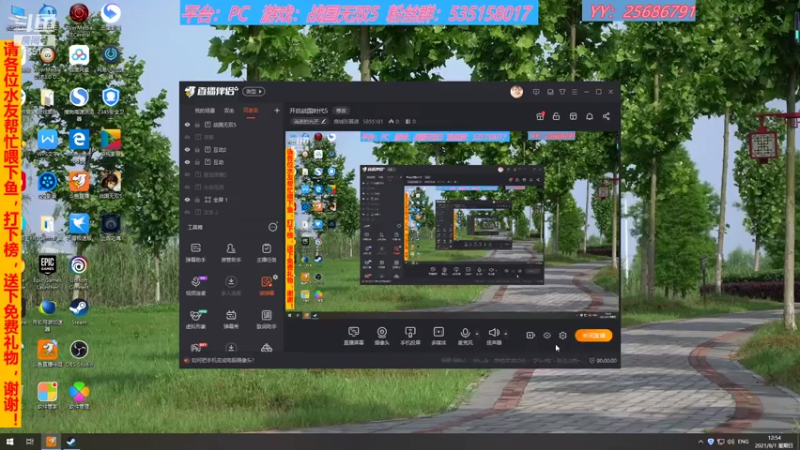This screenshot has width=800, height=450.
Task: Open Task View on the taskbar
Action: coord(30,442)
